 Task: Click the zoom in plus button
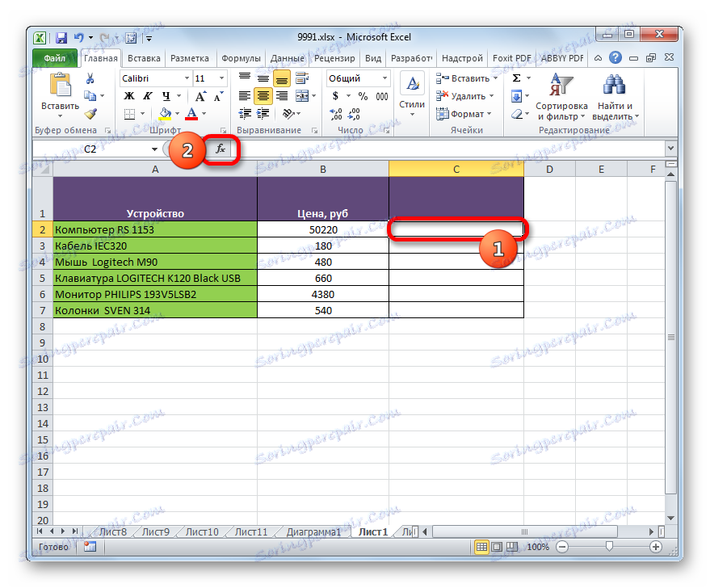coord(656,547)
